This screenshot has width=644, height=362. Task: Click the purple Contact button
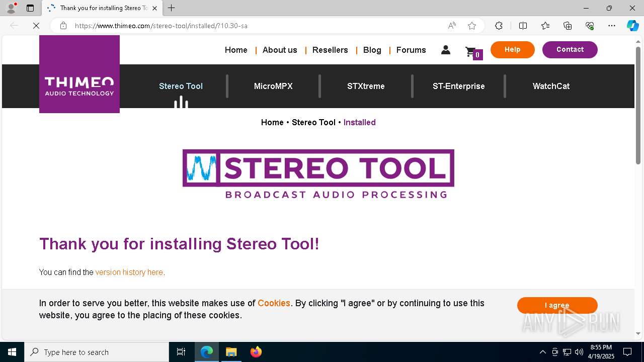pyautogui.click(x=570, y=50)
